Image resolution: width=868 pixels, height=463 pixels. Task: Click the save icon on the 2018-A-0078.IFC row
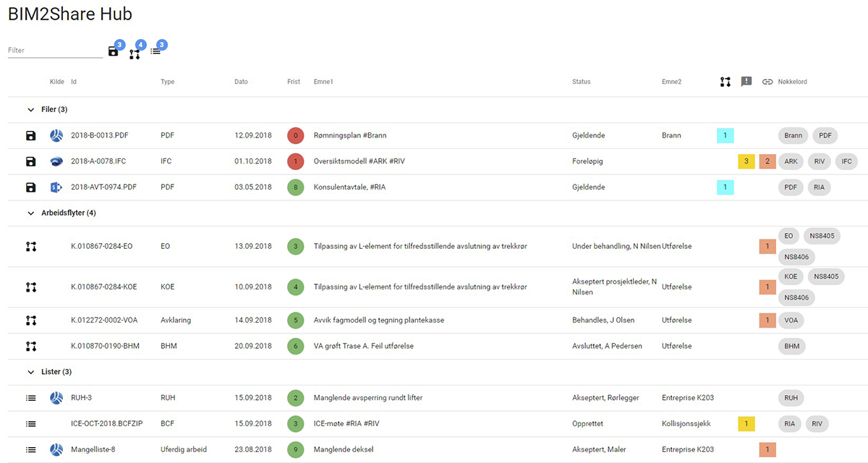coord(31,161)
